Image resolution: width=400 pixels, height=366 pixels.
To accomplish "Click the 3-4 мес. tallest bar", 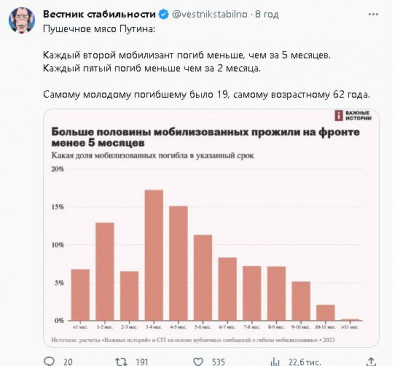I will pyautogui.click(x=154, y=255).
